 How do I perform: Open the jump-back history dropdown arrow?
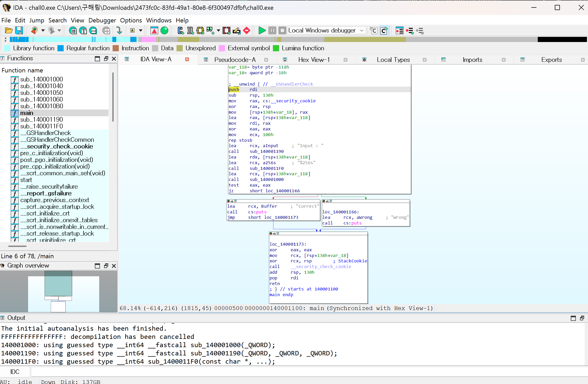click(43, 31)
